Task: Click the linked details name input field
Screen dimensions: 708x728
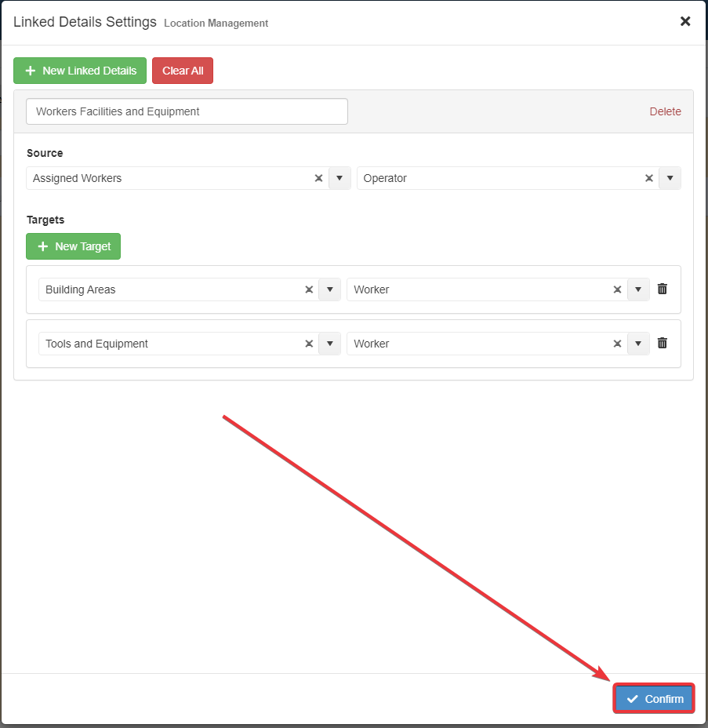Action: pyautogui.click(x=187, y=111)
